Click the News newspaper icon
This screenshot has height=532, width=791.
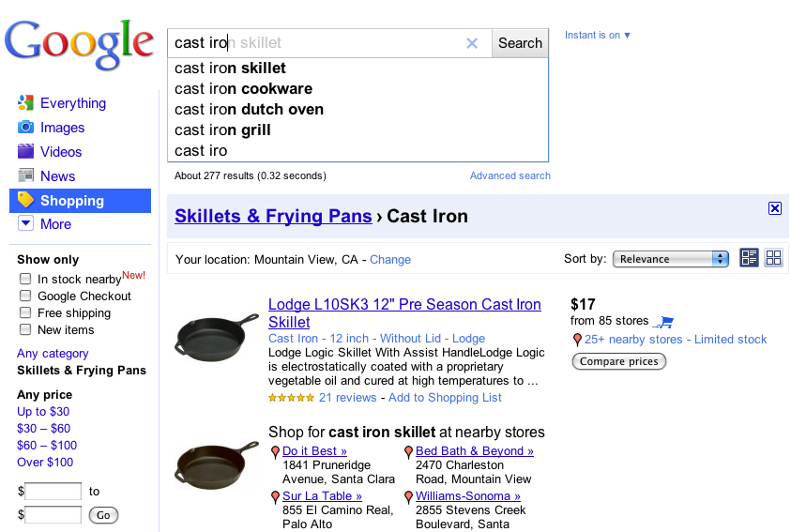coord(25,176)
